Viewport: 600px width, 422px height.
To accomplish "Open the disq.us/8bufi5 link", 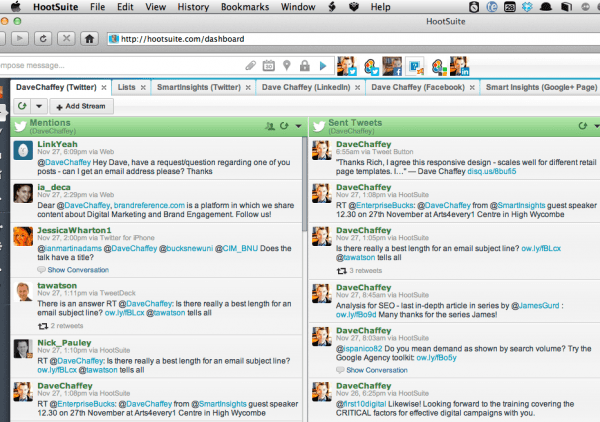I will click(x=492, y=171).
